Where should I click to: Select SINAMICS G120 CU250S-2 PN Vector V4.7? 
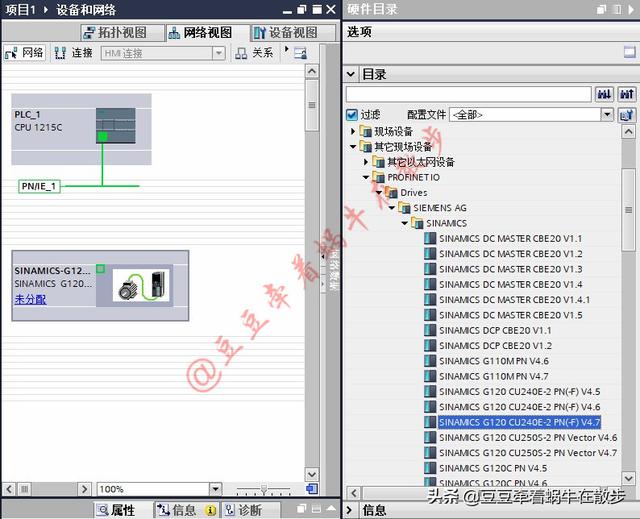(x=528, y=453)
